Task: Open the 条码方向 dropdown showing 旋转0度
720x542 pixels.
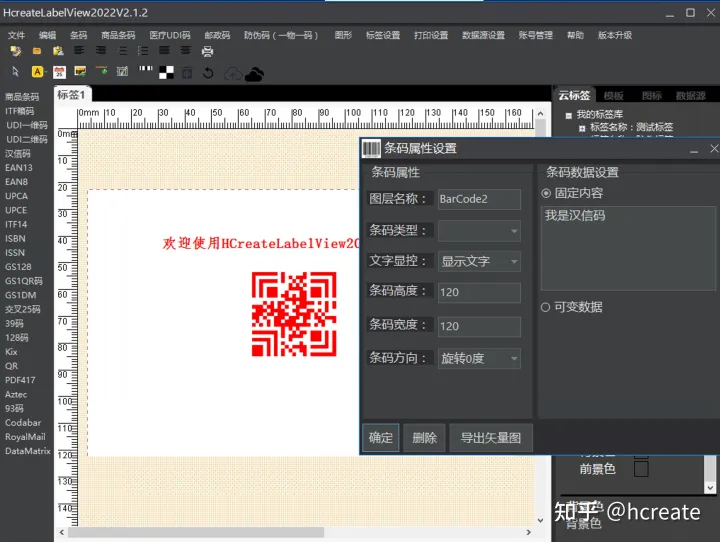Action: coord(479,358)
